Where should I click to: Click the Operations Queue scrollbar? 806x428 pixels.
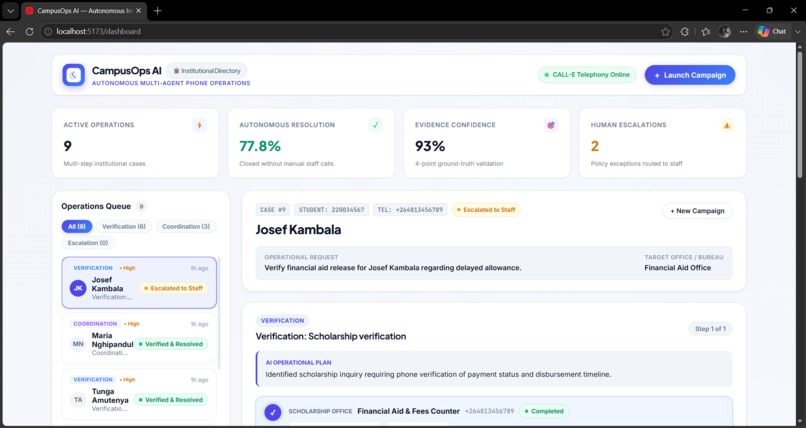(220, 313)
